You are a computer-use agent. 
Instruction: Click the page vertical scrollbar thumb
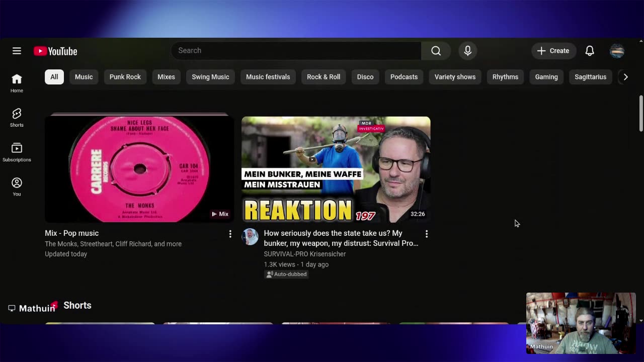tap(641, 113)
